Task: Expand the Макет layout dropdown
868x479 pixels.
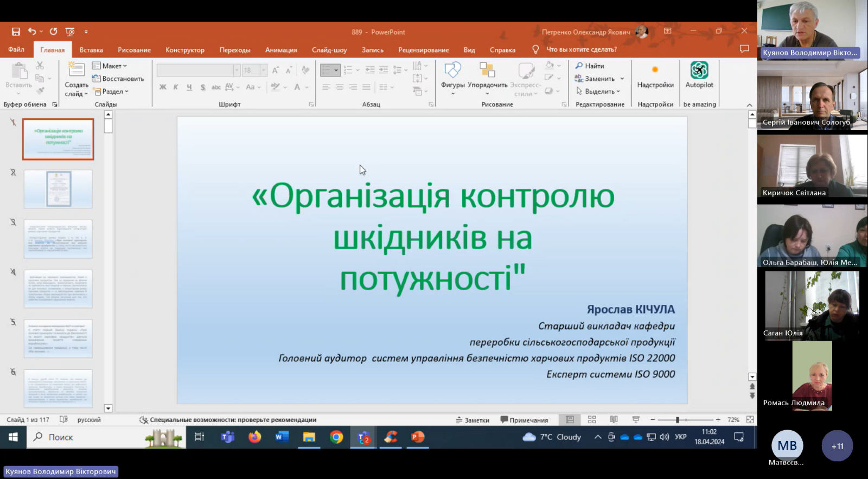Action: [x=110, y=66]
